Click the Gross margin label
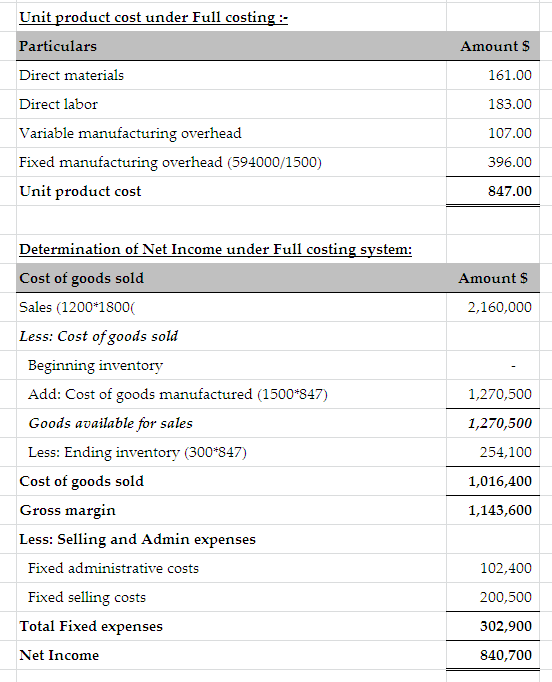552x682 pixels. (x=67, y=510)
